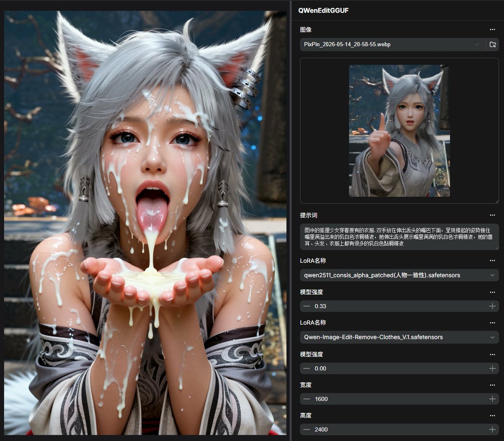504x441 pixels.
Task: Click the 0.33 model strength value
Action: coord(320,306)
